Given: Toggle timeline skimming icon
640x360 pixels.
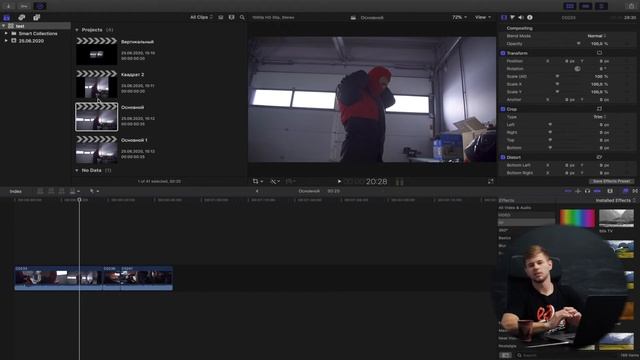Looking at the screenshot, I should [568, 191].
